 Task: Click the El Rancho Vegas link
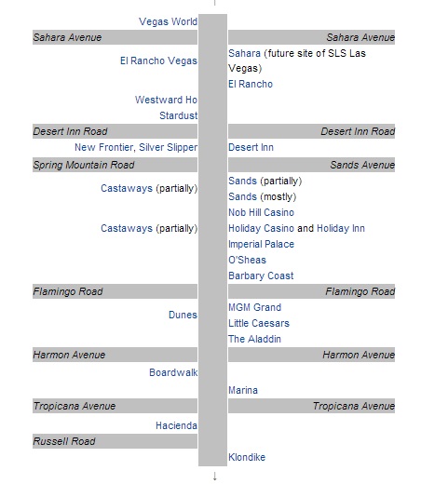(158, 60)
